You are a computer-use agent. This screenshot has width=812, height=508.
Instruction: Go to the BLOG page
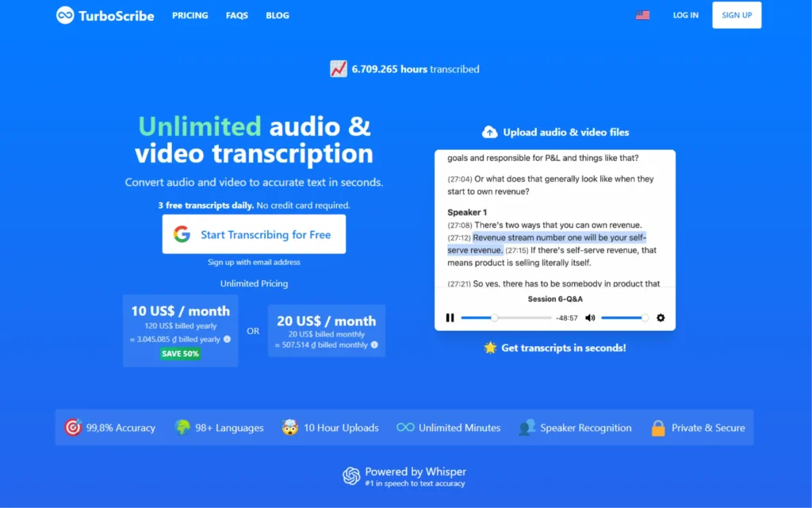tap(278, 16)
